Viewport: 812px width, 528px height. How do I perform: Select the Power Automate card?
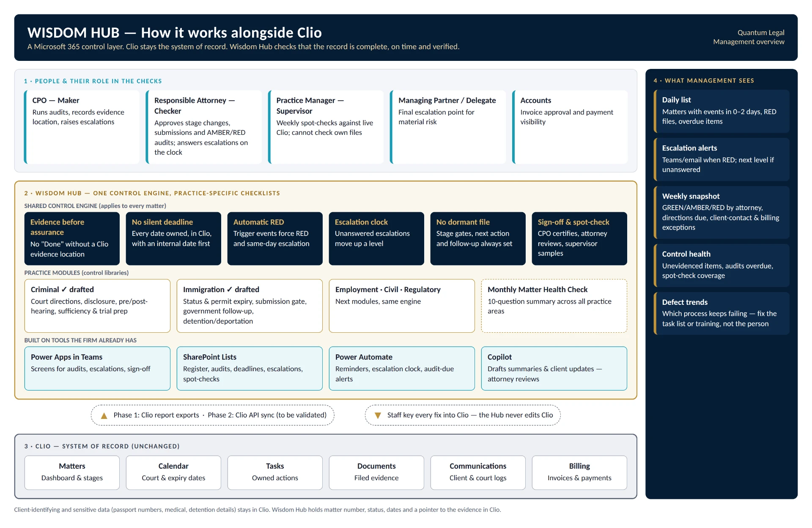tap(402, 368)
